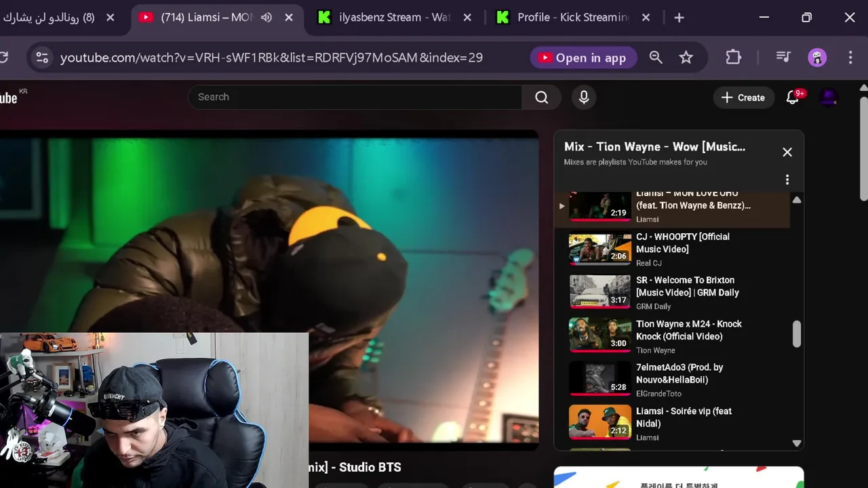The image size is (868, 488).
Task: Select the currently playing MON LOVE playlist item
Action: [x=673, y=209]
